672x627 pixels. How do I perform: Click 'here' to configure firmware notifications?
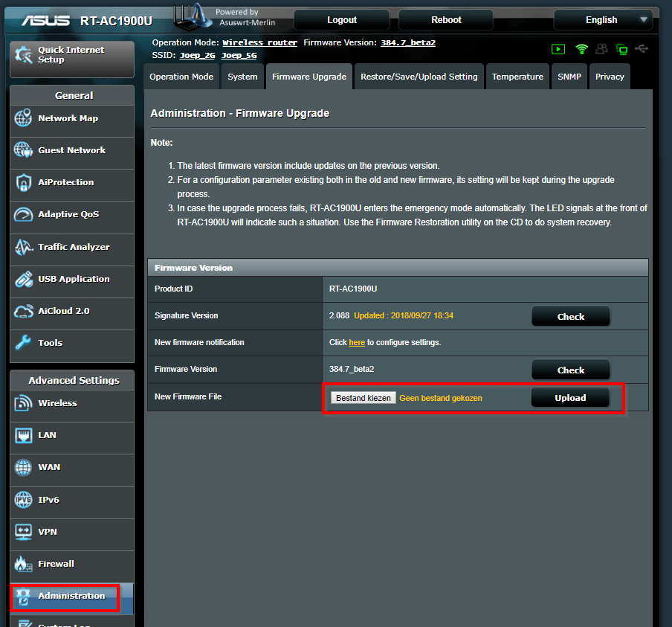356,342
